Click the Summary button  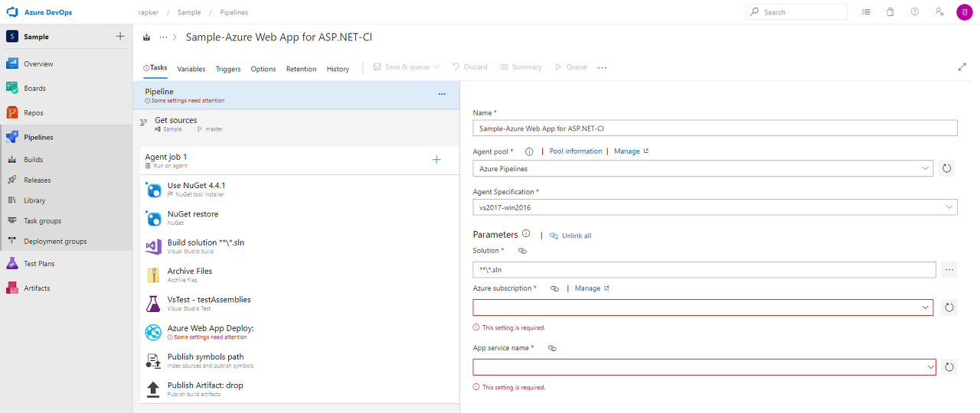click(521, 67)
